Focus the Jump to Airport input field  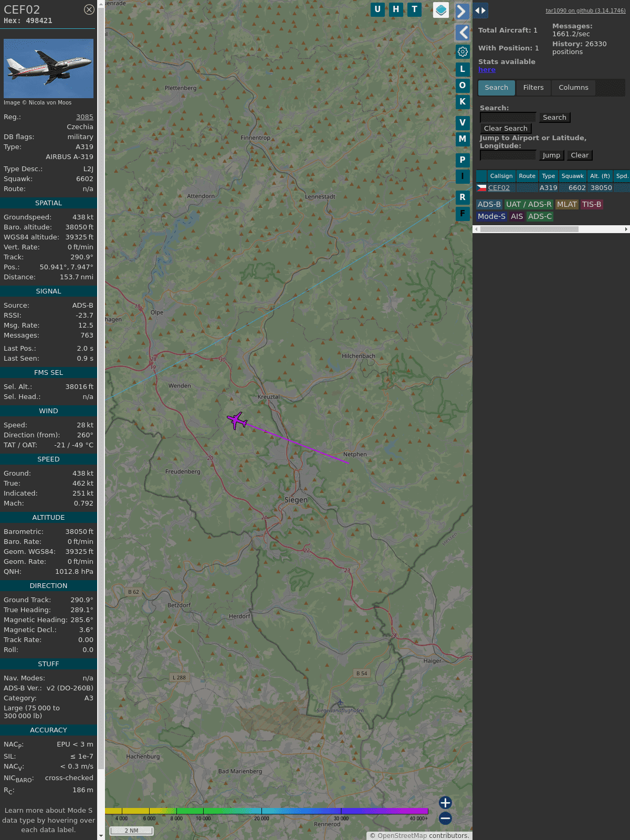(508, 155)
